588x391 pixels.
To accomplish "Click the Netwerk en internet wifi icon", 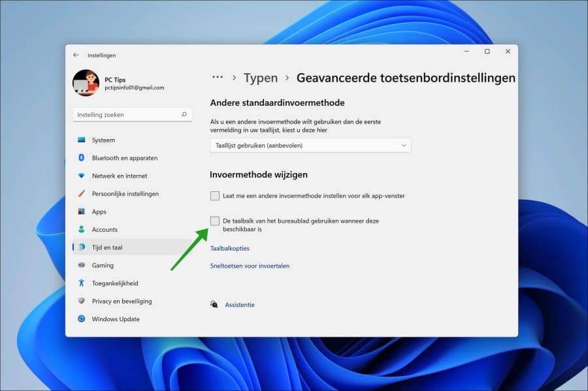I will coord(82,176).
